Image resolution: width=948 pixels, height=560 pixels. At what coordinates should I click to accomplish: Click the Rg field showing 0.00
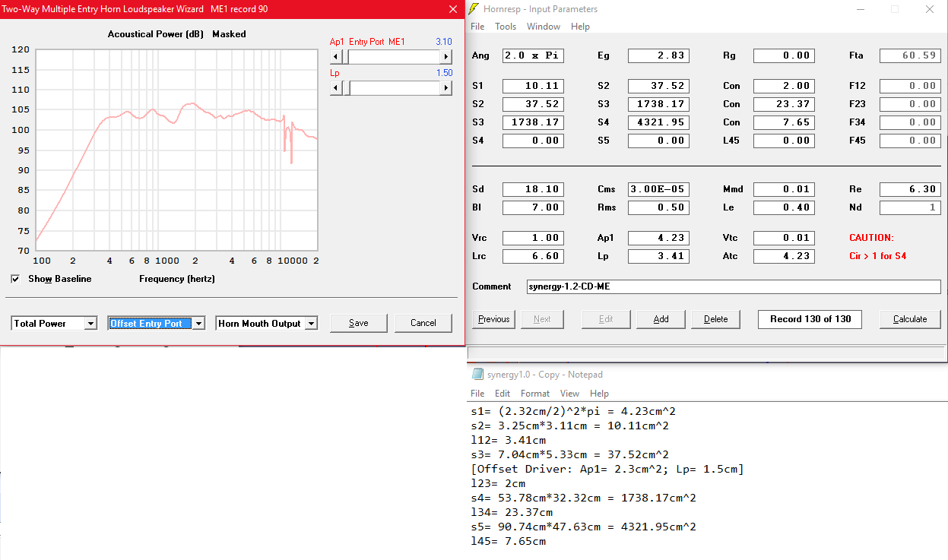pyautogui.click(x=784, y=55)
